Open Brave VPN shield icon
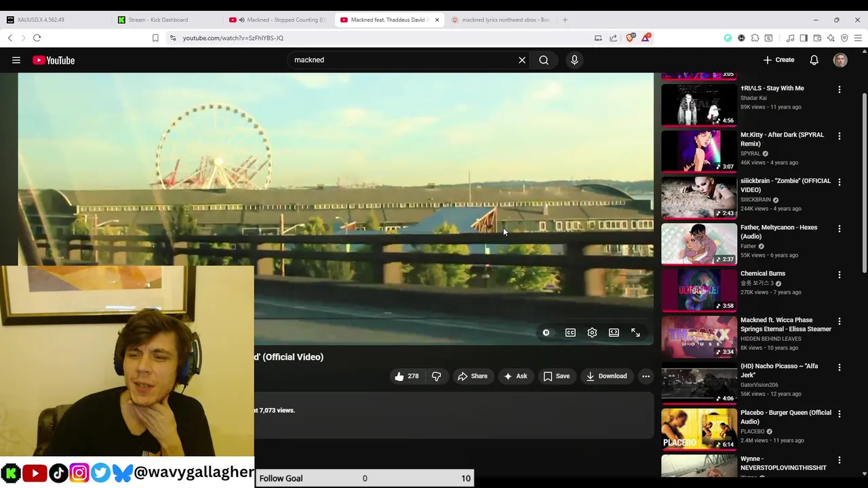The width and height of the screenshot is (868, 488). [x=844, y=38]
